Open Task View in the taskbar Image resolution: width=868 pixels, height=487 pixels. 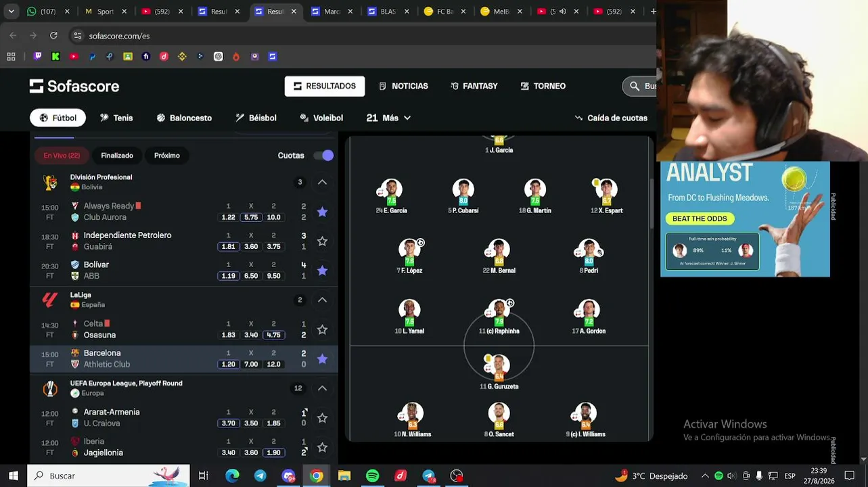point(203,476)
